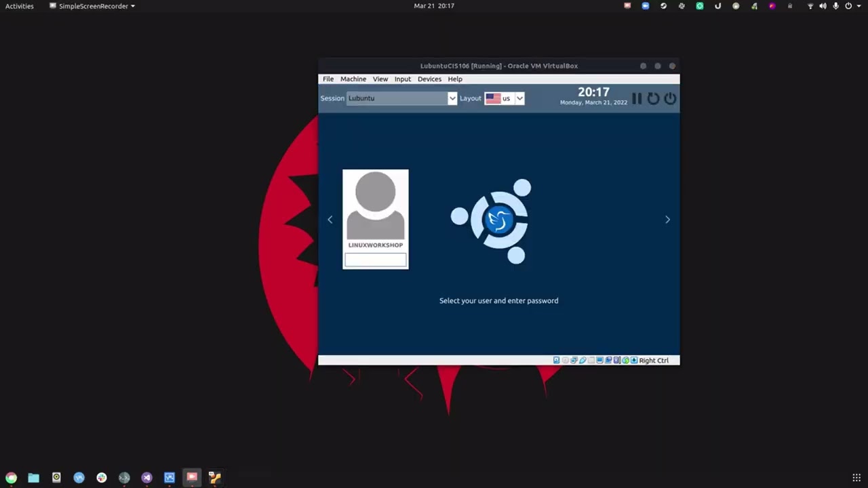Click the recording status icon in VirtualBox
Screen dimensions: 868x488
point(608,361)
